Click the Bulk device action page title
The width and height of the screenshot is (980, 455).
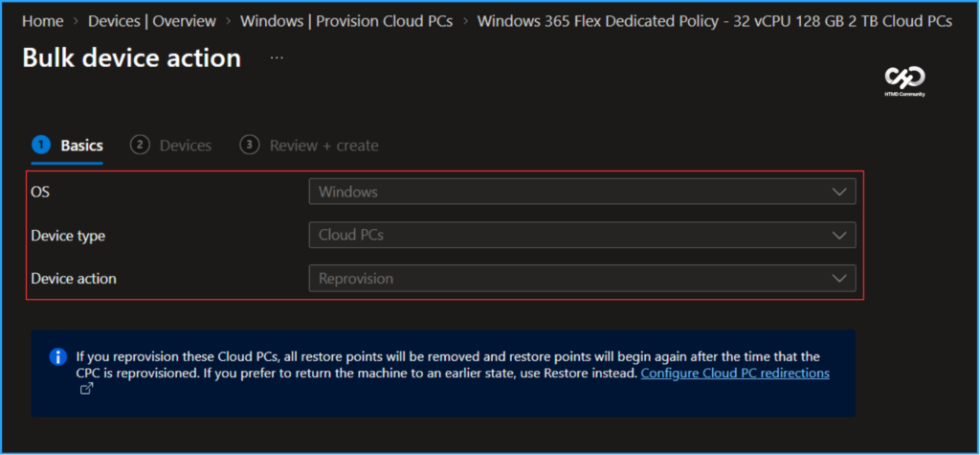132,58
